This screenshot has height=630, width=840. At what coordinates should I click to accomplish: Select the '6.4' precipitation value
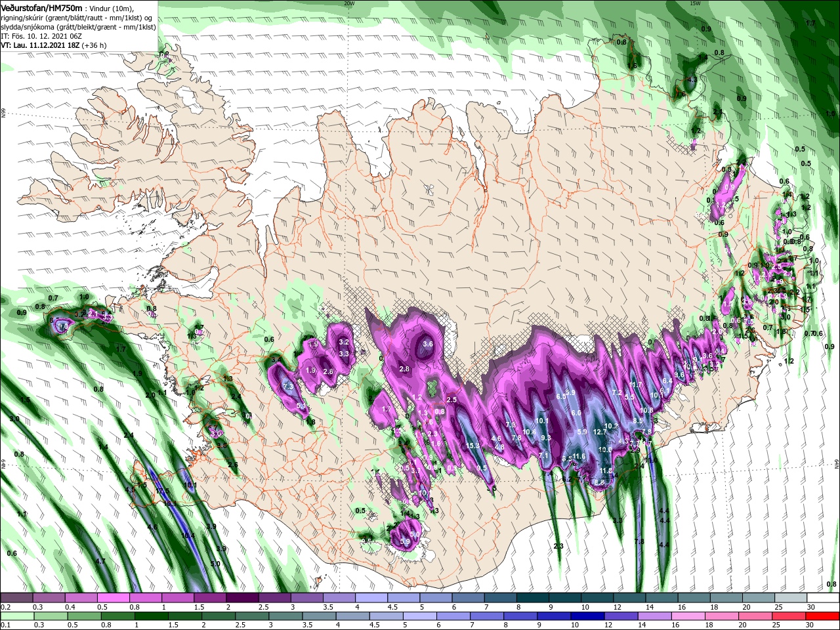tap(667, 381)
